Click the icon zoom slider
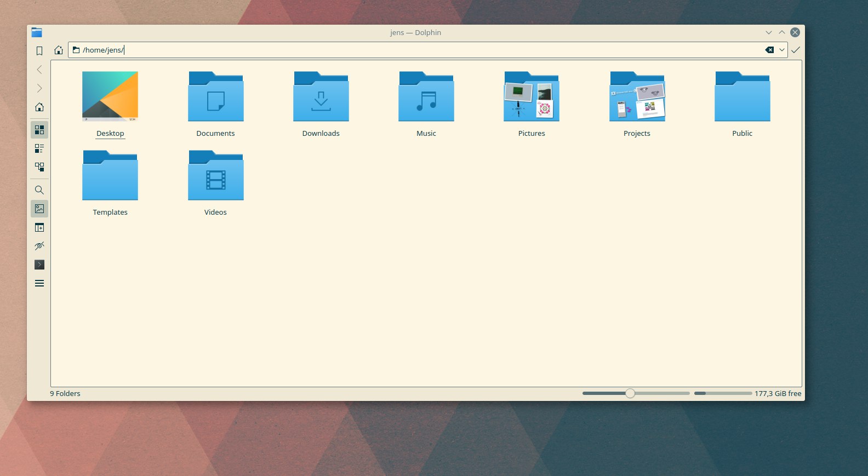Viewport: 868px width, 476px height. (636, 393)
